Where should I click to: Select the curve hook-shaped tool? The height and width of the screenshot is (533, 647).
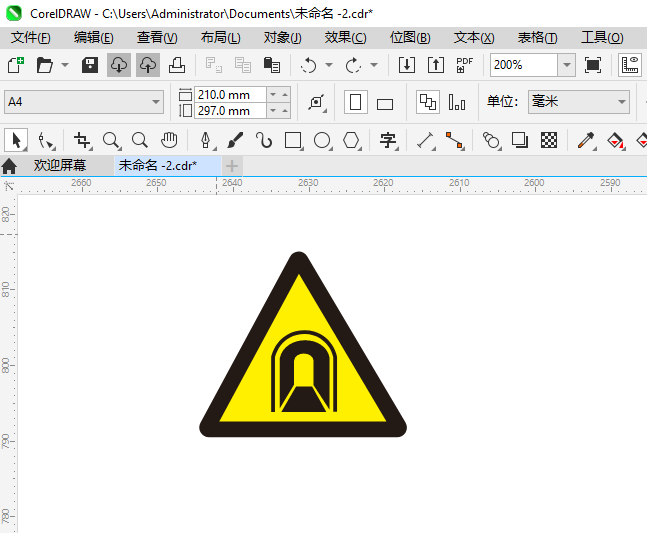[x=264, y=140]
